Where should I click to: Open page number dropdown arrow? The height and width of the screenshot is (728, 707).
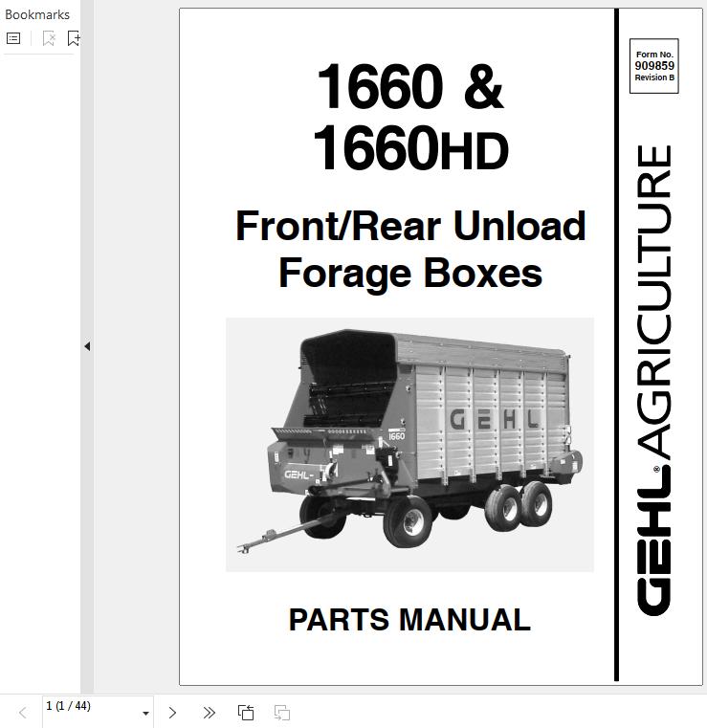coord(145,713)
